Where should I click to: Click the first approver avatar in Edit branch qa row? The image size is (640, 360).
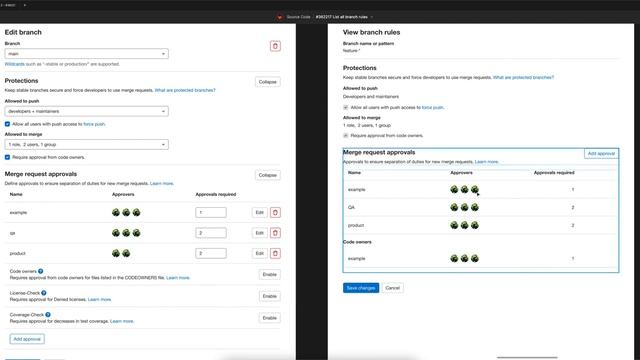[116, 233]
